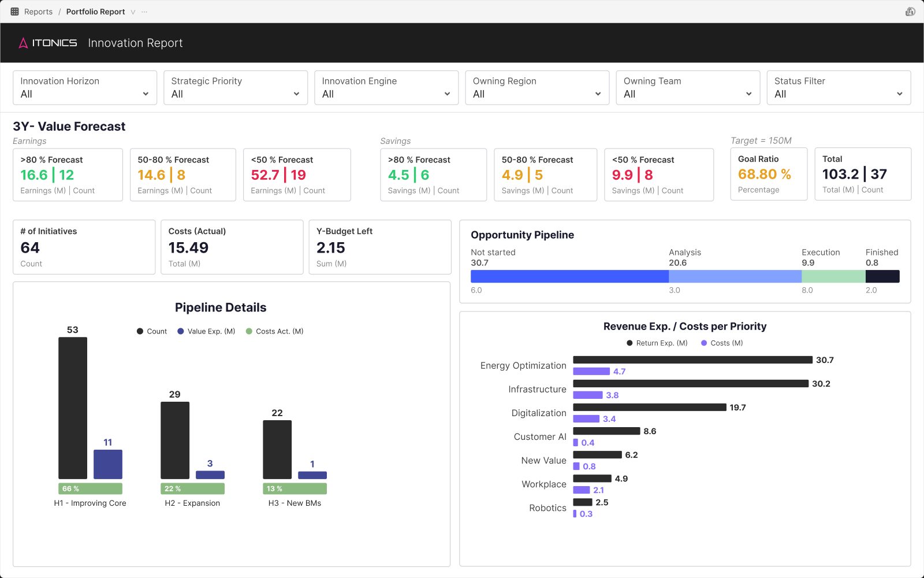The width and height of the screenshot is (924, 578).
Task: Click the Costs (Actual) 15.49 card
Action: pos(232,247)
